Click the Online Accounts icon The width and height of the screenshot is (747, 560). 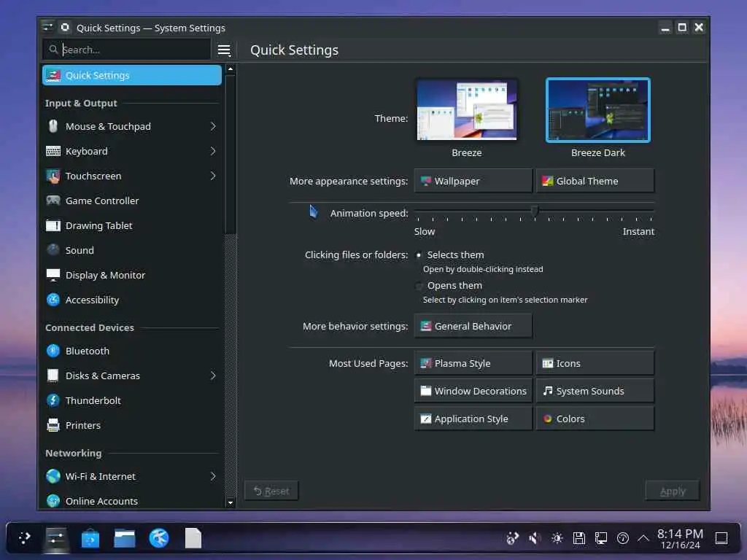(x=53, y=501)
